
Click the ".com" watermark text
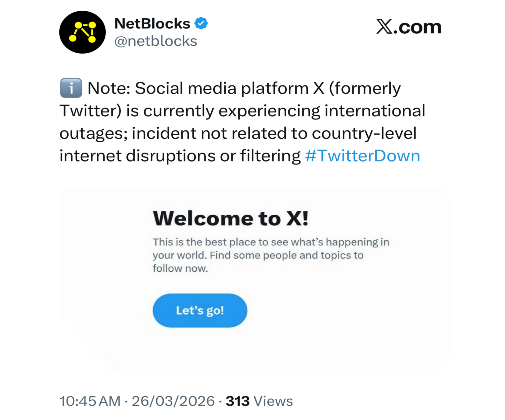click(417, 27)
